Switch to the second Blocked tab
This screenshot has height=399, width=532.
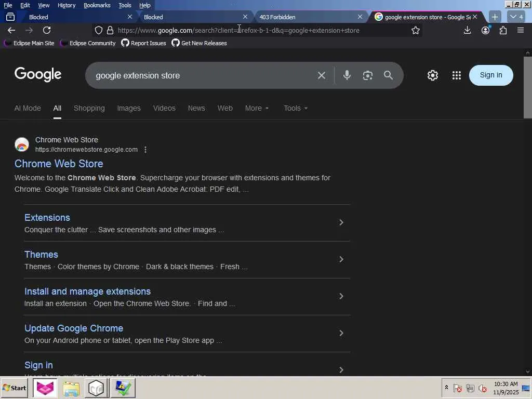(192, 17)
